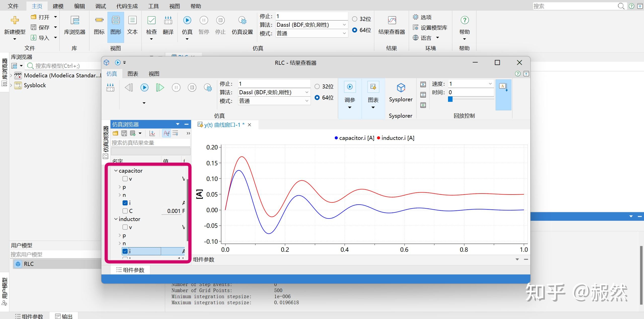Collapse the capacitor tree node
Screen dimensions: 644x319
[116, 171]
